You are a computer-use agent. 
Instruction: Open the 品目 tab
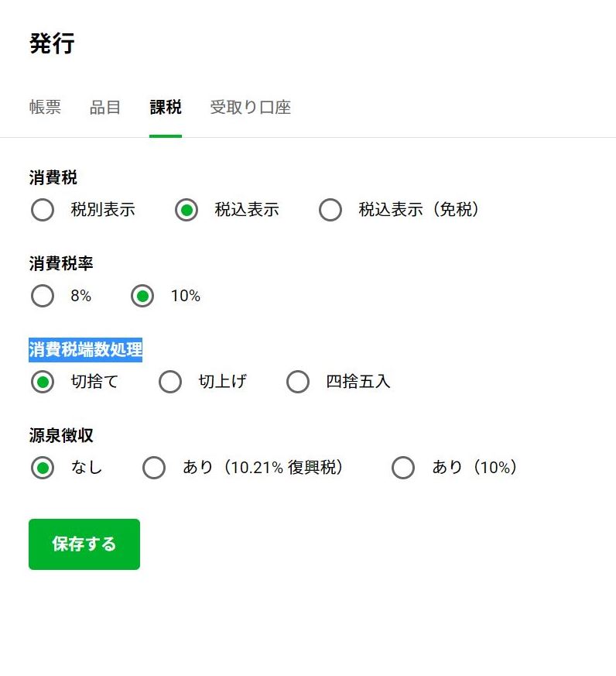point(105,108)
